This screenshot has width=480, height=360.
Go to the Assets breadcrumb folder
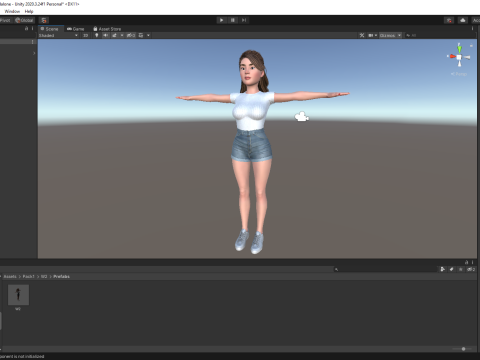pos(10,277)
